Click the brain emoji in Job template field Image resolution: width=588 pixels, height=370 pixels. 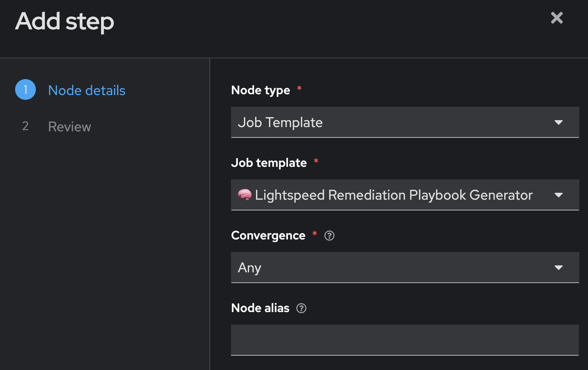pos(245,195)
